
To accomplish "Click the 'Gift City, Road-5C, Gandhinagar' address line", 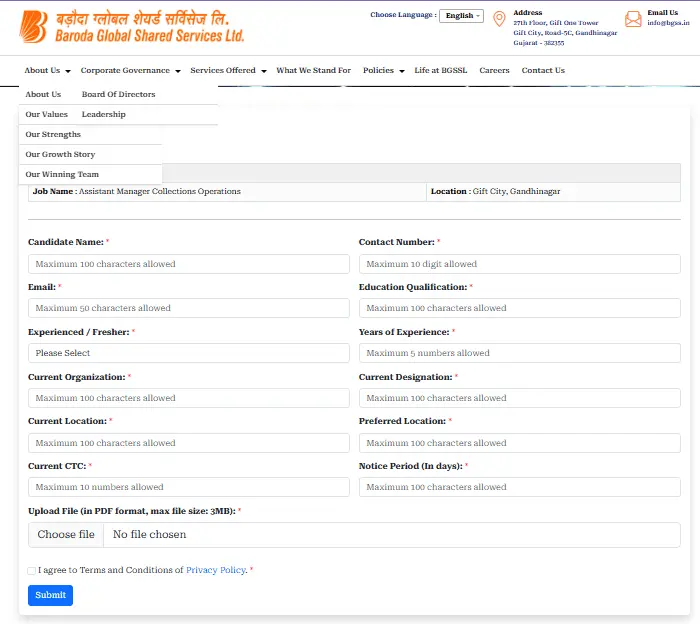I will 565,33.
